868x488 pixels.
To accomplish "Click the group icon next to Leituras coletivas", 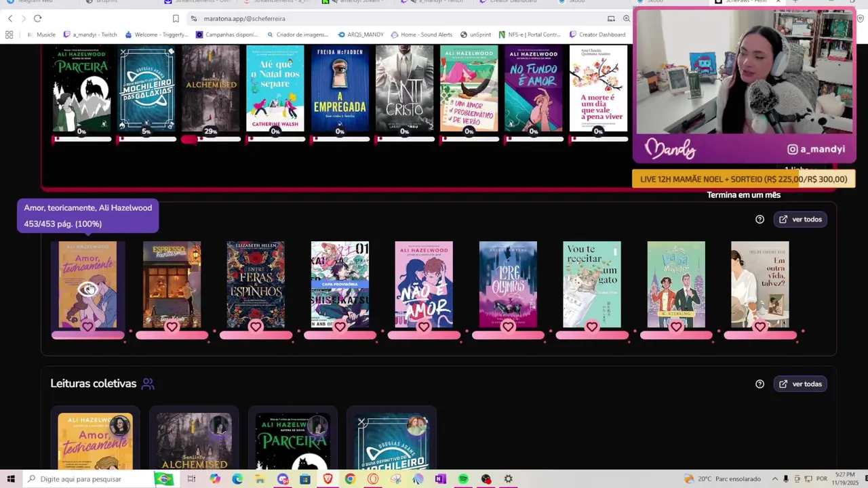I will point(148,384).
